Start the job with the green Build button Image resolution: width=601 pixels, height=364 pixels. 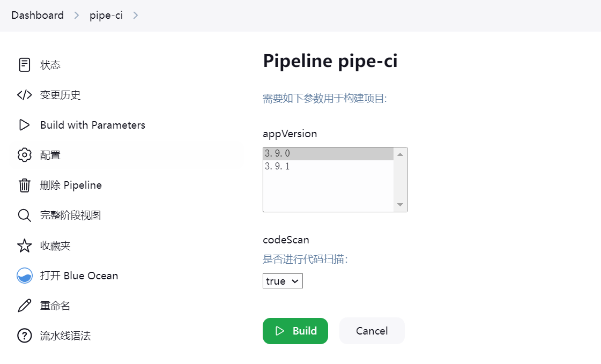click(295, 331)
